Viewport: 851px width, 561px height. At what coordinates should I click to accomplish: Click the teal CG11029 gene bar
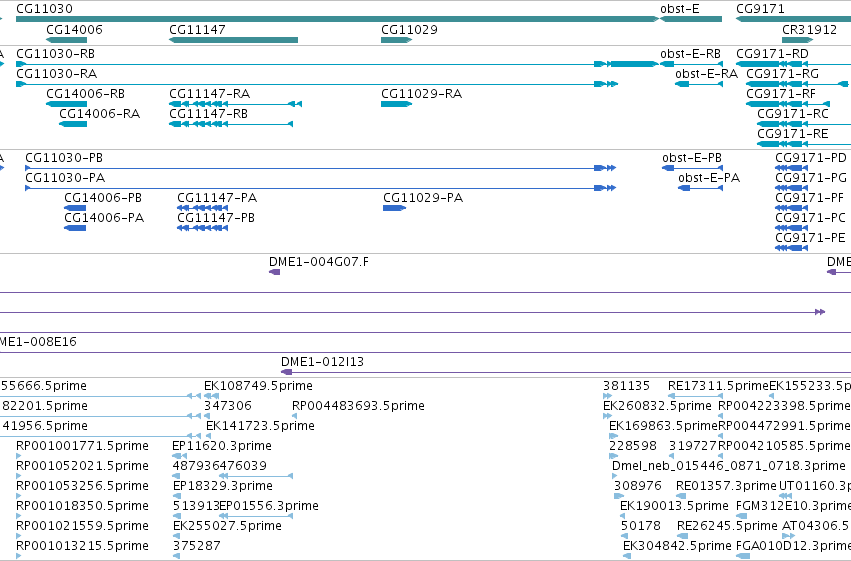[x=396, y=40]
